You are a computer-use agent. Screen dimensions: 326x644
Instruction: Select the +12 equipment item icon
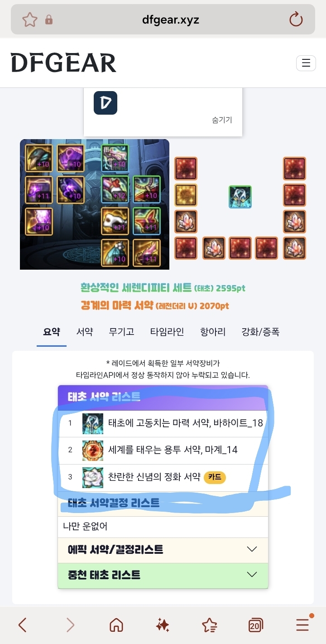[x=115, y=189]
